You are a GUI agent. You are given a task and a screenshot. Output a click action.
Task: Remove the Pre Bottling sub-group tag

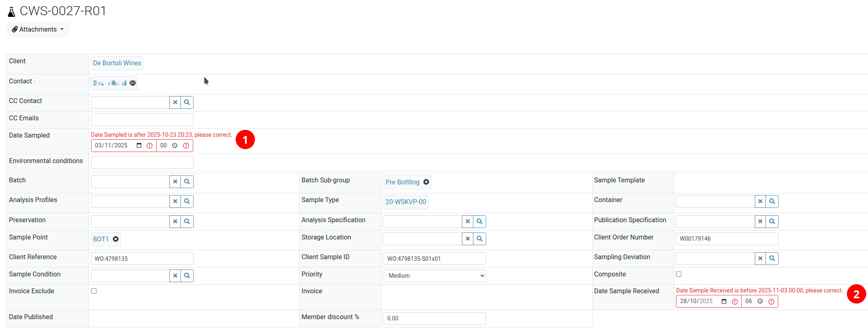tap(426, 182)
